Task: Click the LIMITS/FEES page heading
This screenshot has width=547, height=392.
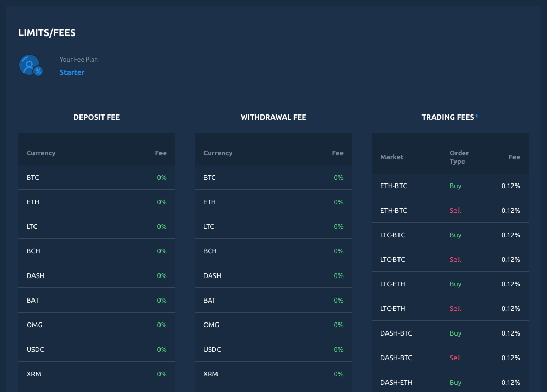Action: point(47,33)
